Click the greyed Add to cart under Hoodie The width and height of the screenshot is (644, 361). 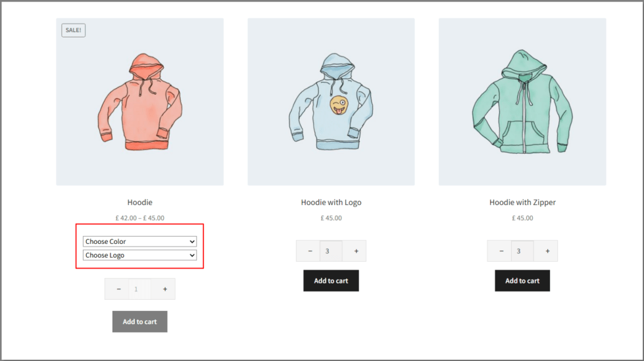139,322
